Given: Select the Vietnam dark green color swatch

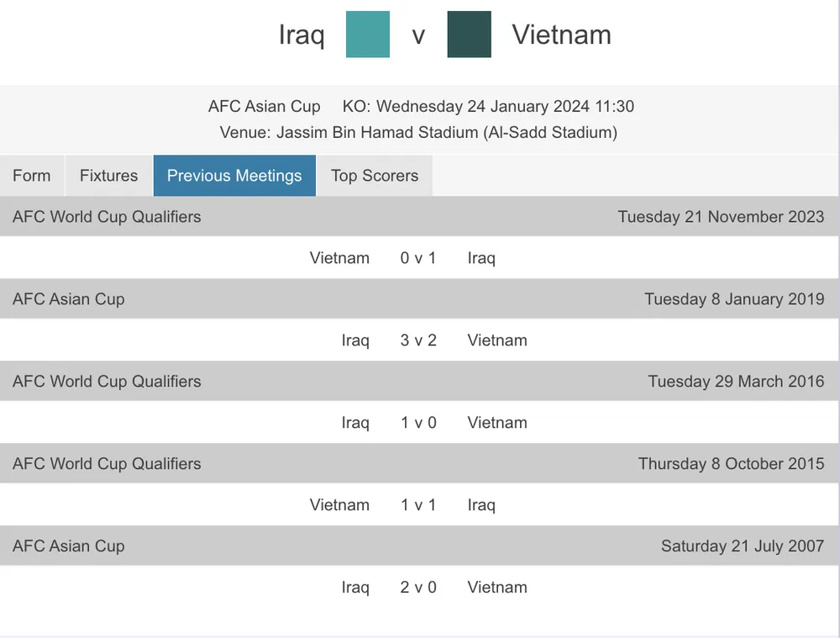Looking at the screenshot, I should [470, 34].
